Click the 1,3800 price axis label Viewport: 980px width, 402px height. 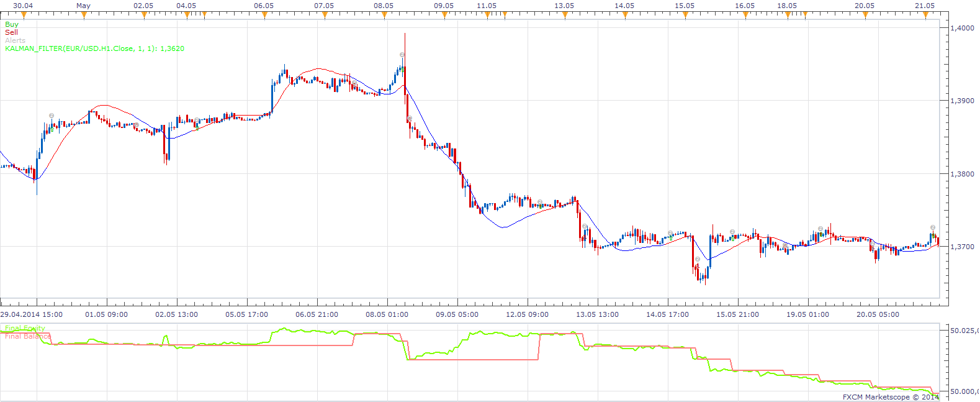point(963,174)
